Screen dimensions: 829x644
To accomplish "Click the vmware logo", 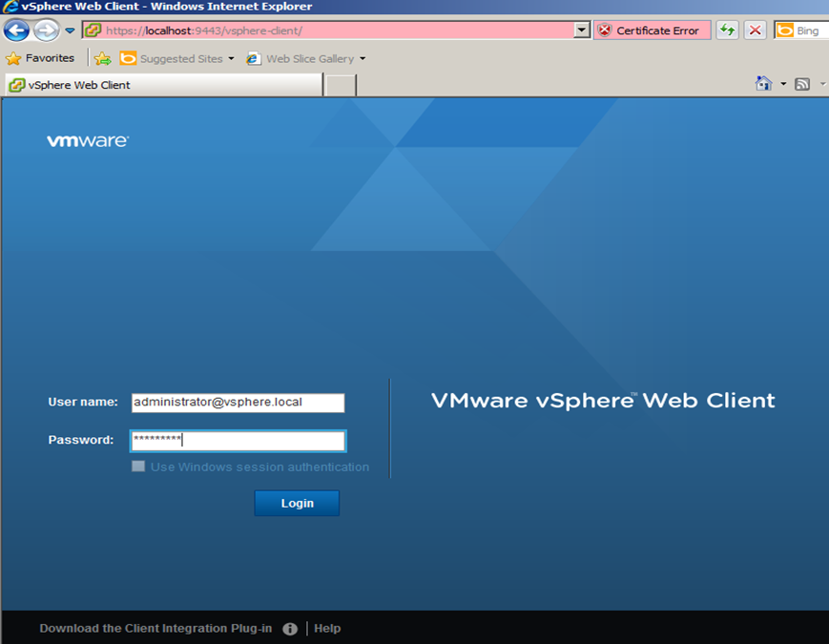I will click(88, 140).
